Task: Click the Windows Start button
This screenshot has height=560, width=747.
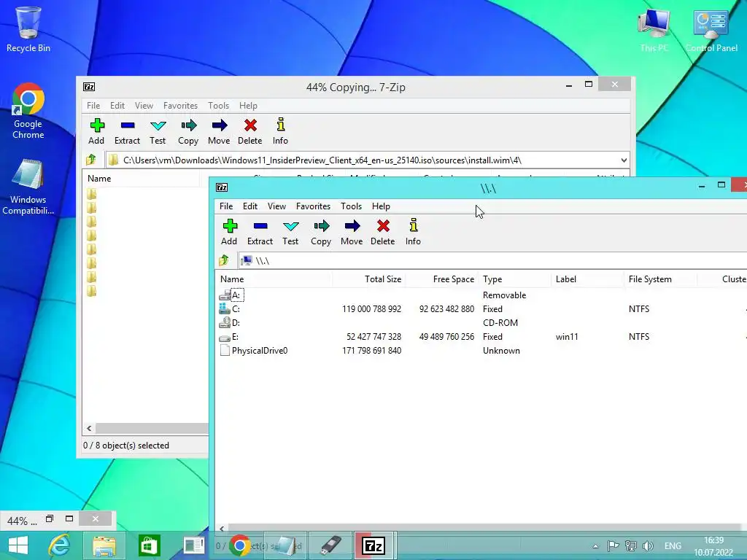Action: (18, 545)
